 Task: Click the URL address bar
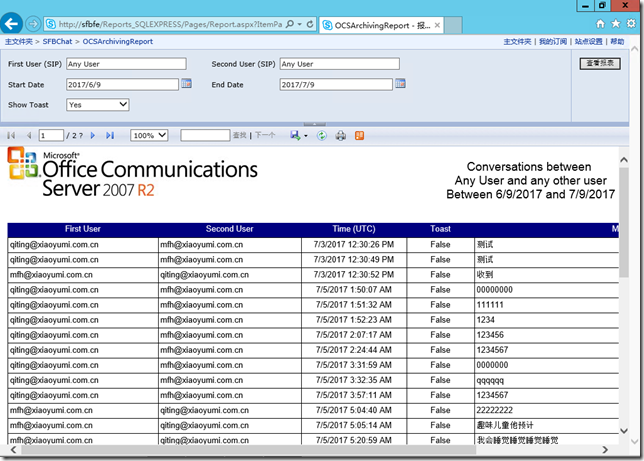(170, 24)
